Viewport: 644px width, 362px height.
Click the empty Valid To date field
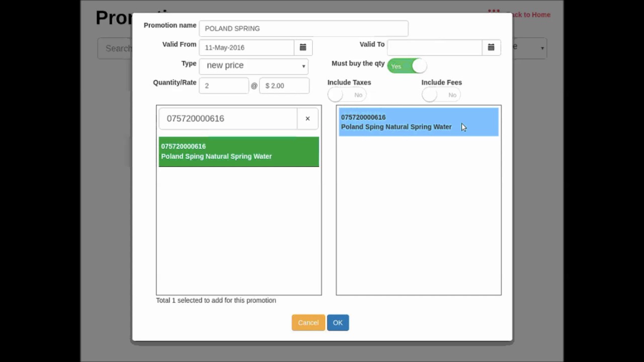click(435, 47)
